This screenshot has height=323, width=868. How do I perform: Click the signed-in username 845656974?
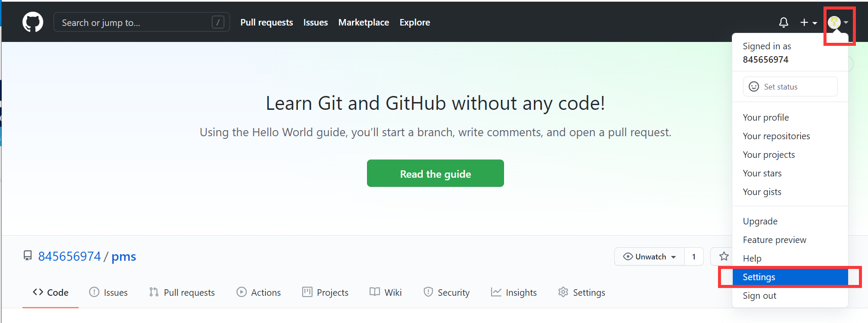(x=766, y=59)
